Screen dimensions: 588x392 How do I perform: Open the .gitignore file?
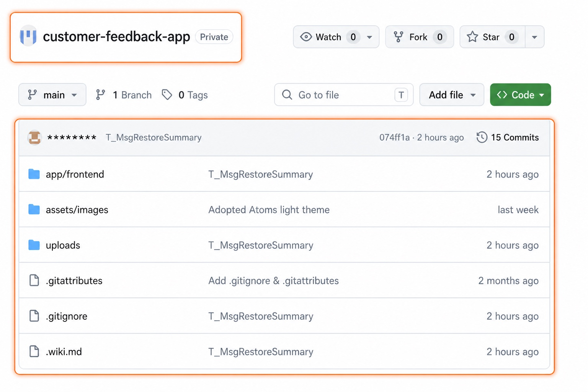point(67,316)
